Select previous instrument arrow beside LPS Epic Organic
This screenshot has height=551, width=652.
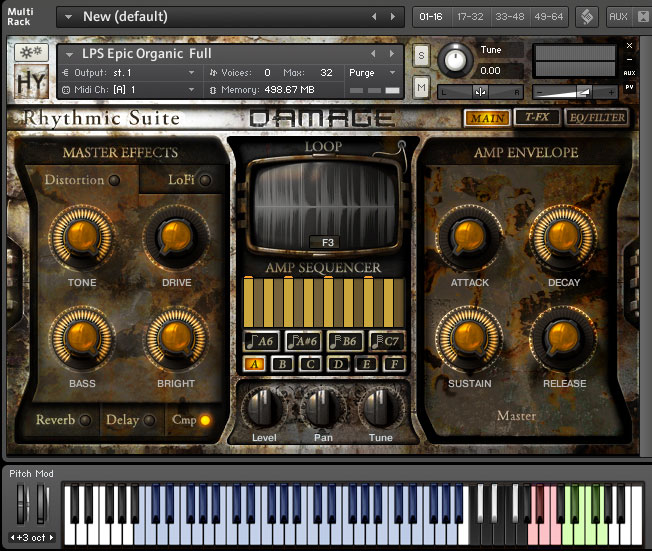[373, 53]
